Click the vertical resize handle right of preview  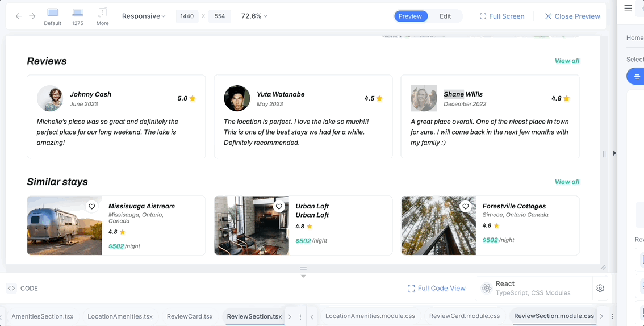(604, 153)
